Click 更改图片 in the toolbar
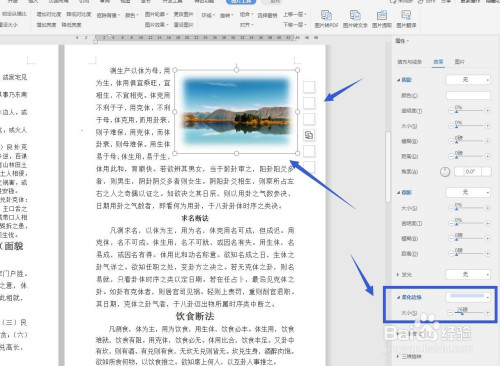 click(184, 14)
